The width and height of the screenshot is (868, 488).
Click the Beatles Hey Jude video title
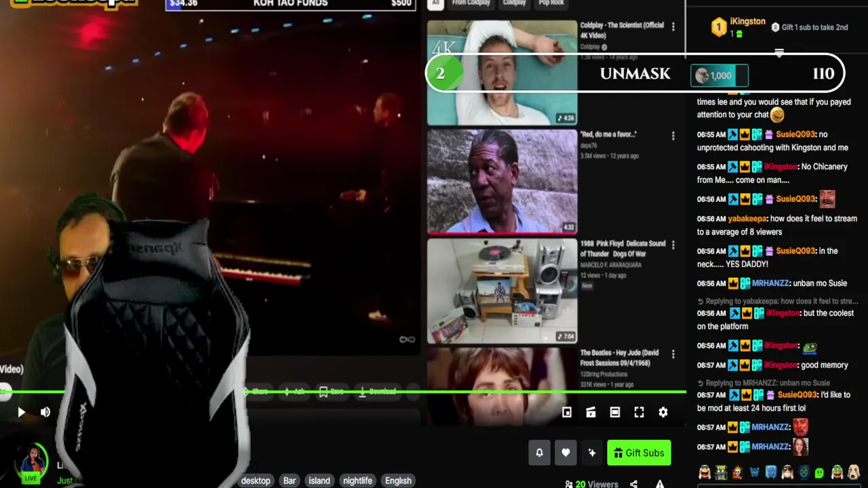point(620,358)
